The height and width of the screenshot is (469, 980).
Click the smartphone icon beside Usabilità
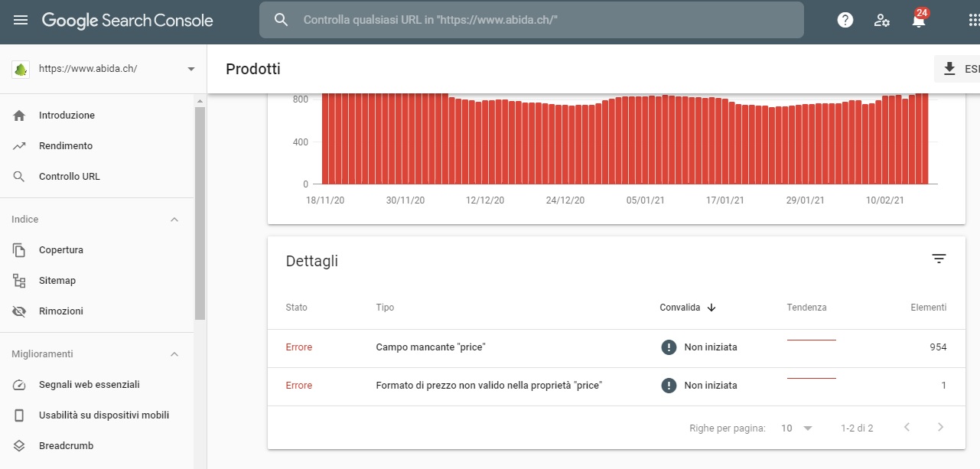(x=20, y=415)
